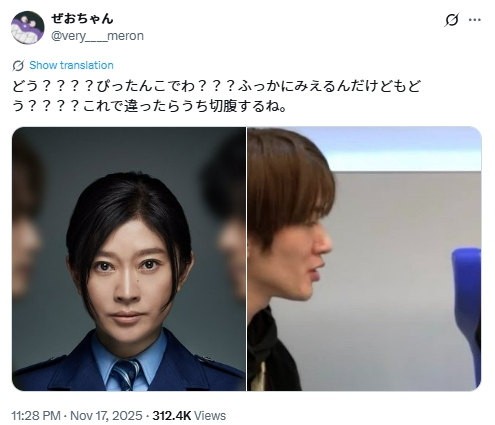Select the tweet's first text line

[216, 86]
